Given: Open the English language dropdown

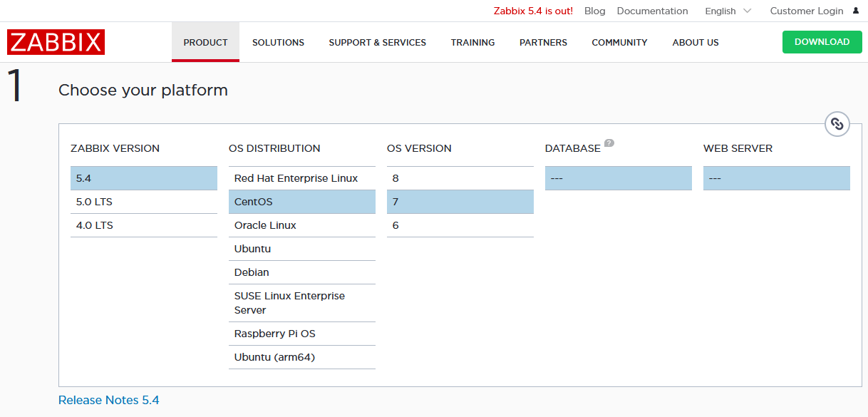Looking at the screenshot, I should point(728,11).
